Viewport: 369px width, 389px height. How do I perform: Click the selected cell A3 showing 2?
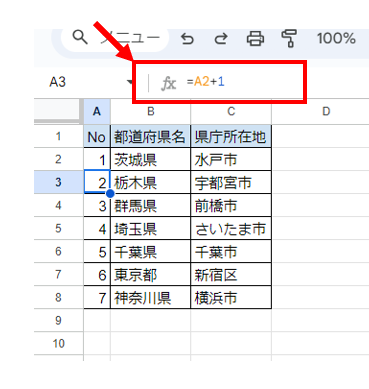tap(97, 182)
